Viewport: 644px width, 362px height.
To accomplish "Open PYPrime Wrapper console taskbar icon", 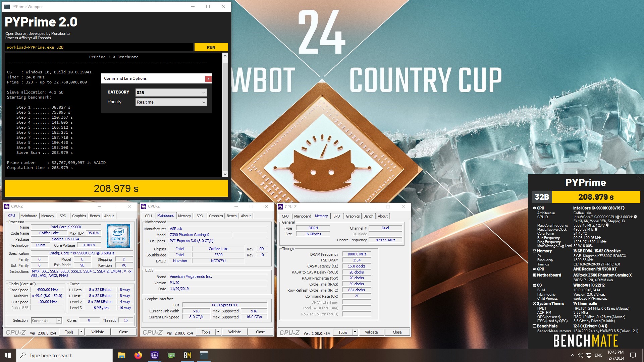I will click(204, 355).
